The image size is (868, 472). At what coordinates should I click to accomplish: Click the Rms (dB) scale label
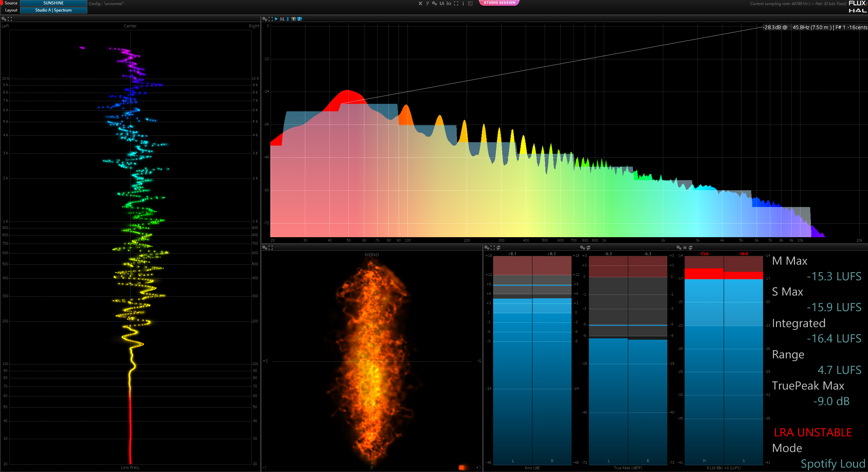[532, 468]
